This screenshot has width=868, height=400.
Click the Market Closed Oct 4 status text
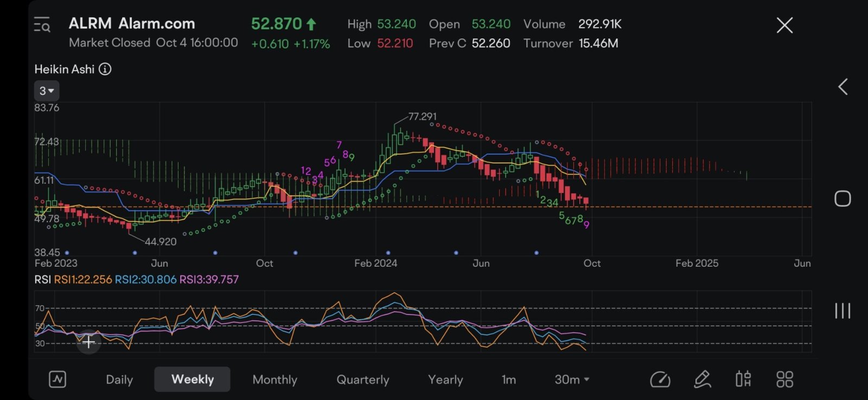tap(153, 42)
